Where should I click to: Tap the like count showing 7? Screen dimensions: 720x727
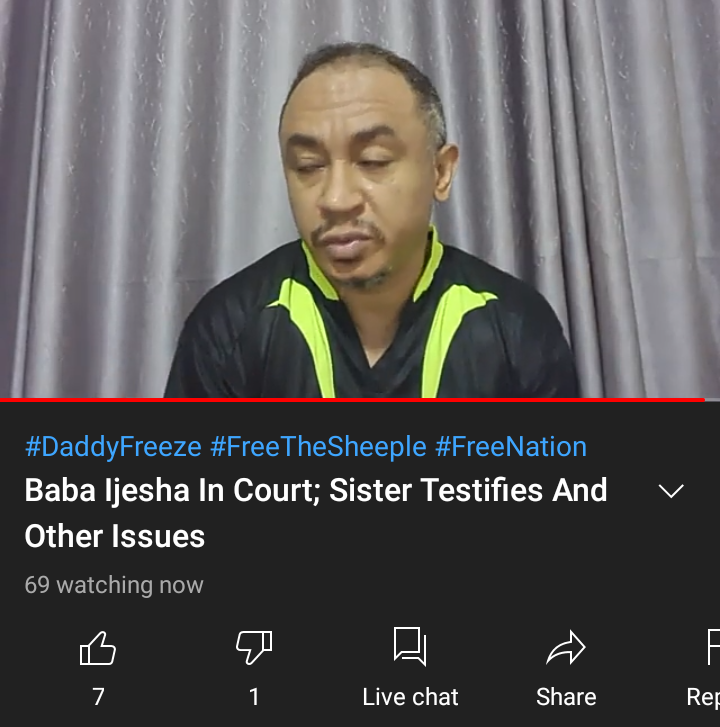click(98, 697)
